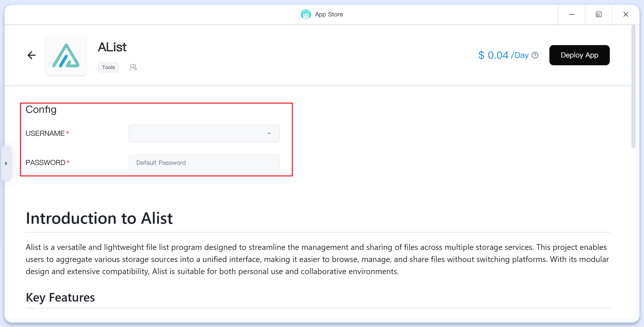Click the App Store window title text
The height and width of the screenshot is (327, 644).
(x=329, y=14)
